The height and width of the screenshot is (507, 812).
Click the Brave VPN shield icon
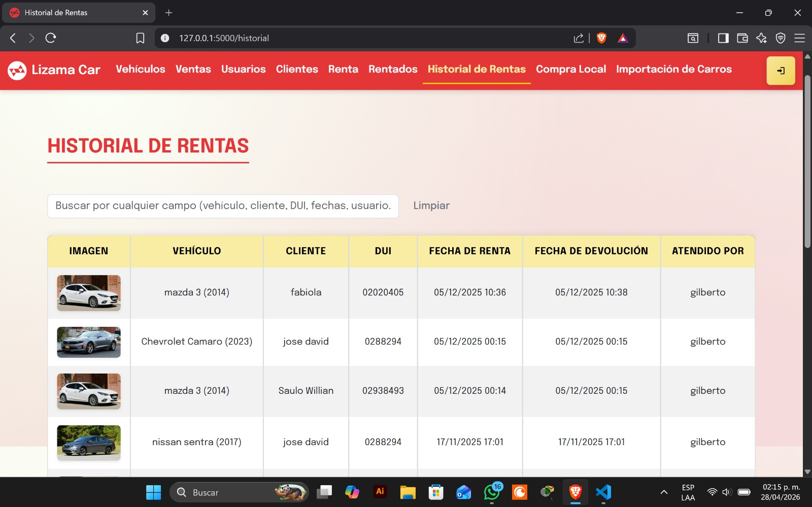(x=781, y=38)
